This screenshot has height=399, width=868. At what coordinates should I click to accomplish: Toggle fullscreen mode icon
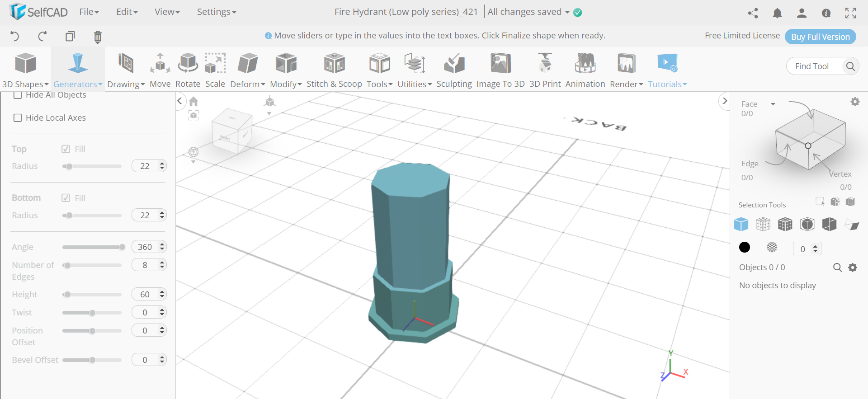pyautogui.click(x=850, y=13)
